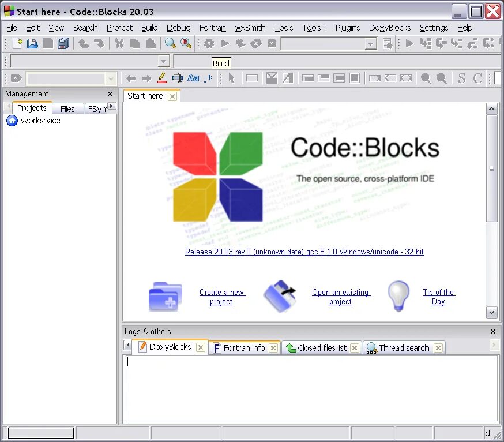Close the DoxyBlocks log tab
The image size is (504, 442).
(x=201, y=347)
